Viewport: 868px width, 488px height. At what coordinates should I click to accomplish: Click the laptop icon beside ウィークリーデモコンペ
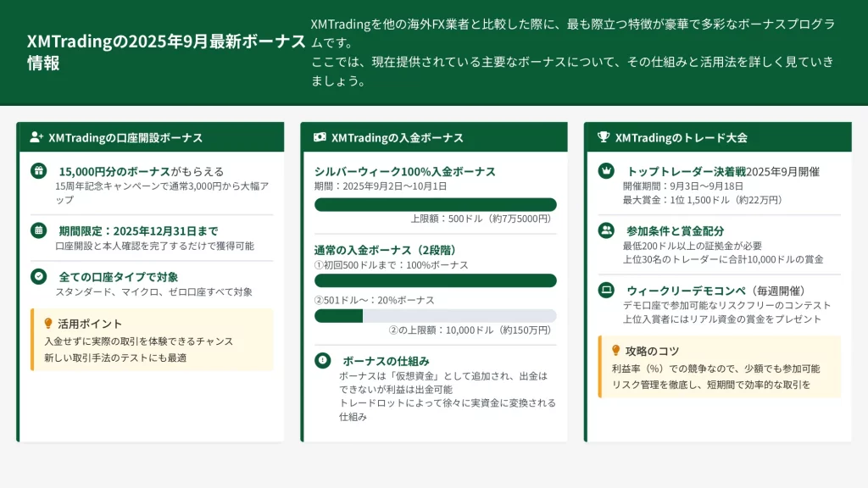(x=606, y=291)
